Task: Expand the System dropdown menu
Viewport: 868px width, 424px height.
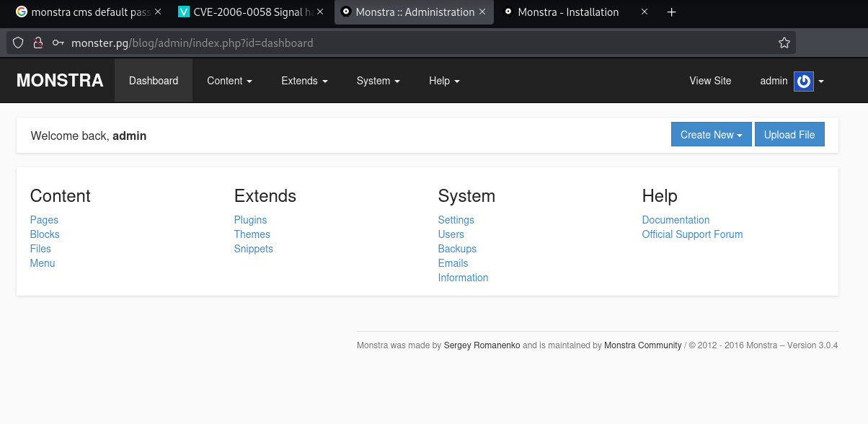Action: (x=378, y=81)
